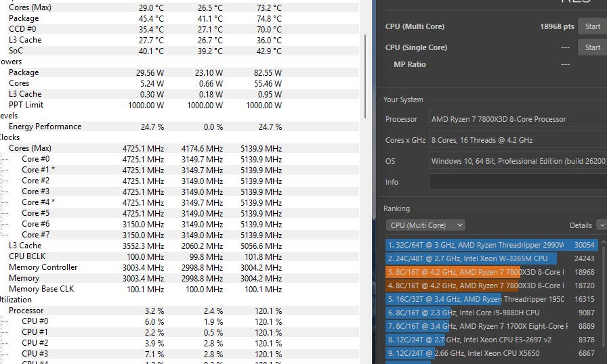
Task: Select ranking entry scoring 18720
Action: 492,286
